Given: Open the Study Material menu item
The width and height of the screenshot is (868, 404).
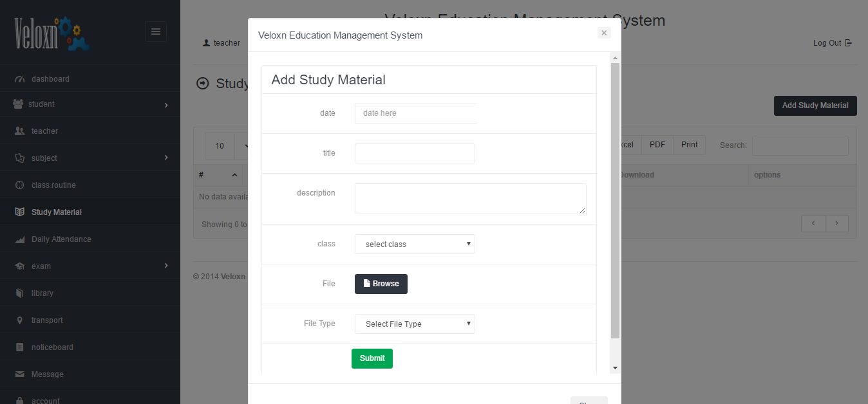Looking at the screenshot, I should pyautogui.click(x=57, y=212).
